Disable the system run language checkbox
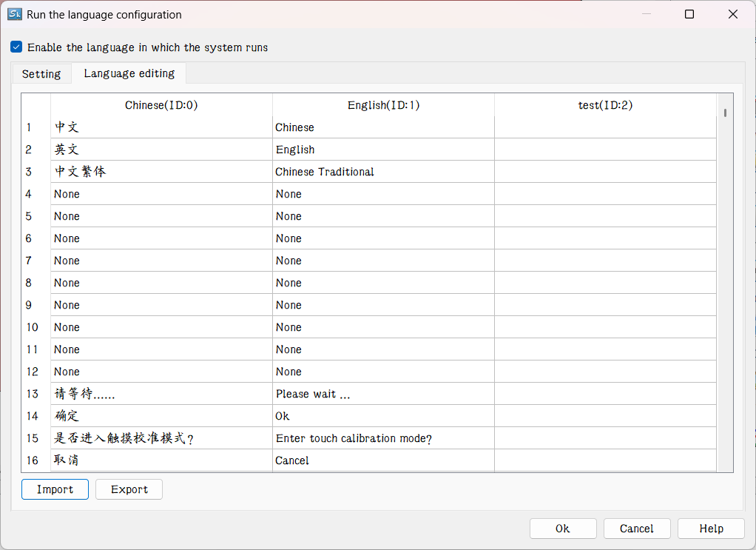Screen dimensions: 756x550 pyautogui.click(x=16, y=47)
